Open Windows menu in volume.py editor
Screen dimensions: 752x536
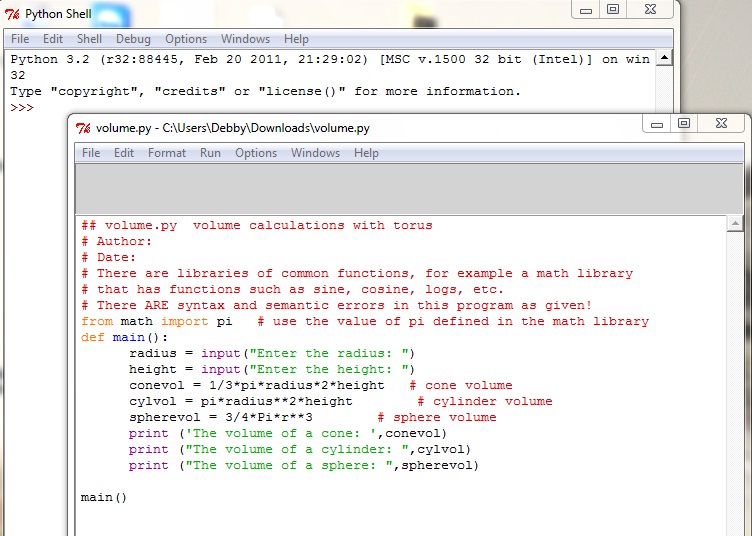315,153
